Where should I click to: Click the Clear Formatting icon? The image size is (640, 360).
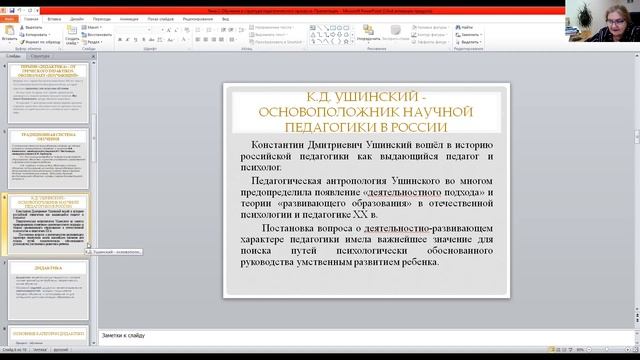click(x=187, y=30)
